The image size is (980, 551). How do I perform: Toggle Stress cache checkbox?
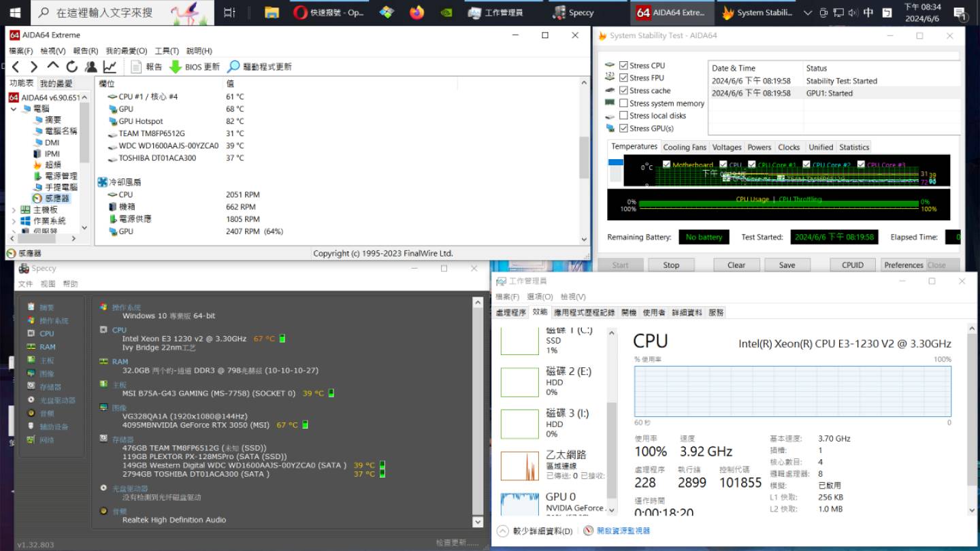point(623,90)
